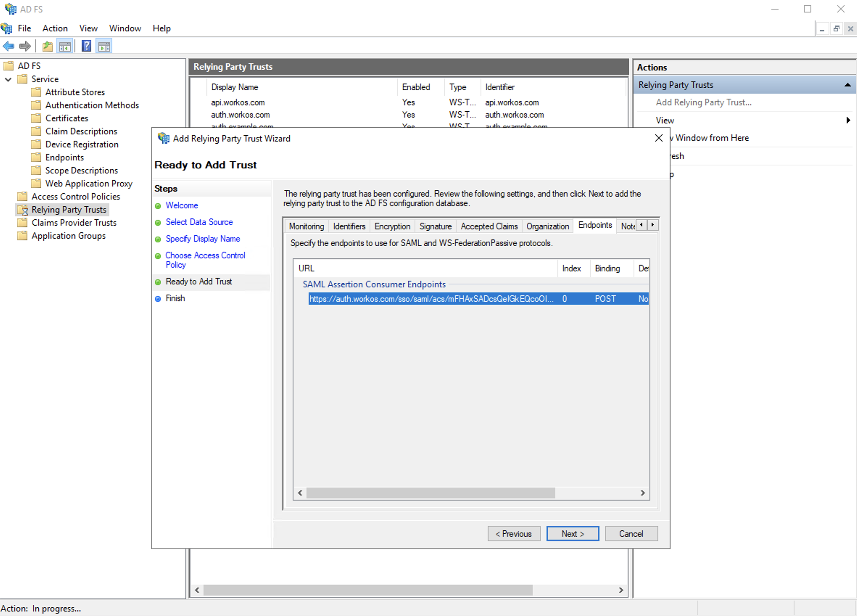Screen dimensions: 857x616
Task: Switch to the Identifiers tab
Action: click(x=349, y=226)
